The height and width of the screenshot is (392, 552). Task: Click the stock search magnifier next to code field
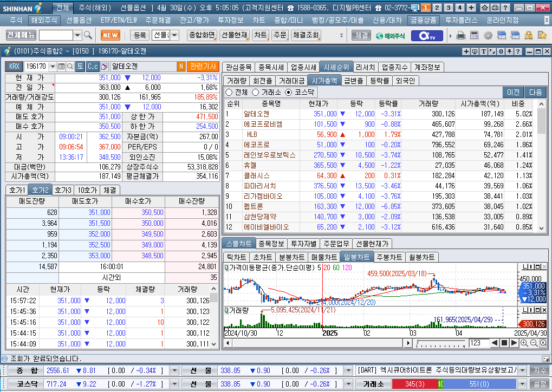(70, 66)
